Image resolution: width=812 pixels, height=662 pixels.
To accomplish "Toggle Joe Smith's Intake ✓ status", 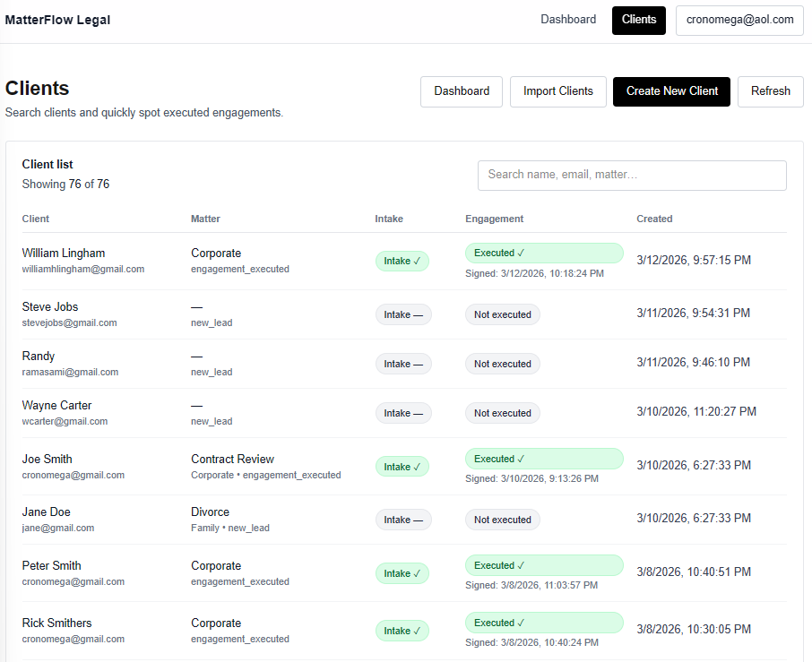I will 402,466.
